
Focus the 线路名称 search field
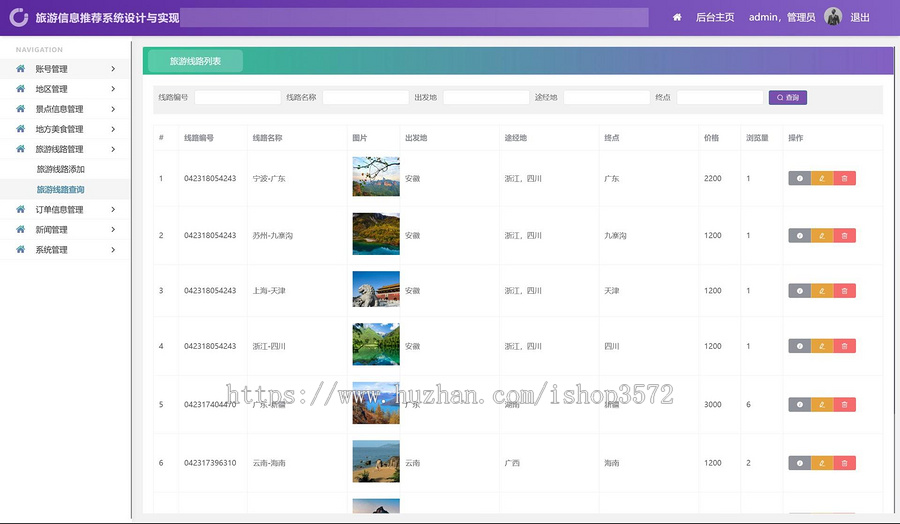[x=366, y=98]
